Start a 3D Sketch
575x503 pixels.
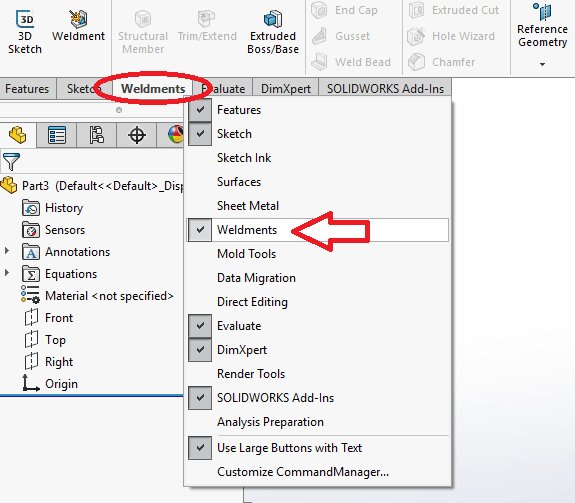(25, 32)
